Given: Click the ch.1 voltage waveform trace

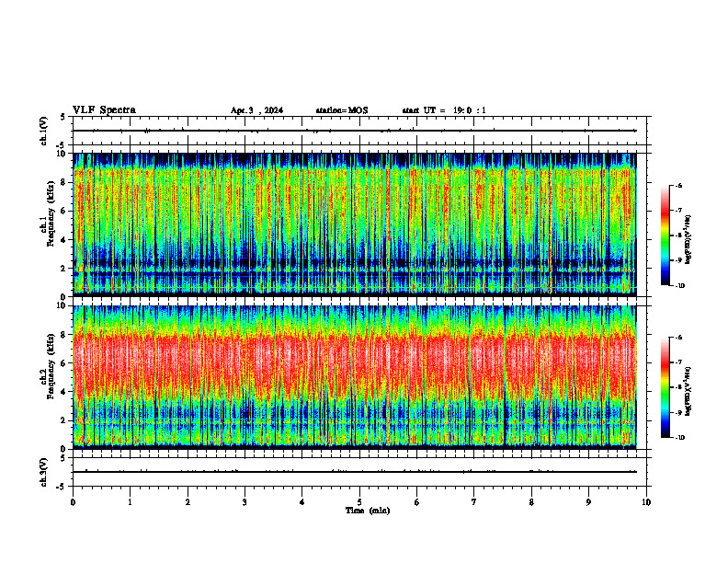Looking at the screenshot, I should tap(355, 131).
